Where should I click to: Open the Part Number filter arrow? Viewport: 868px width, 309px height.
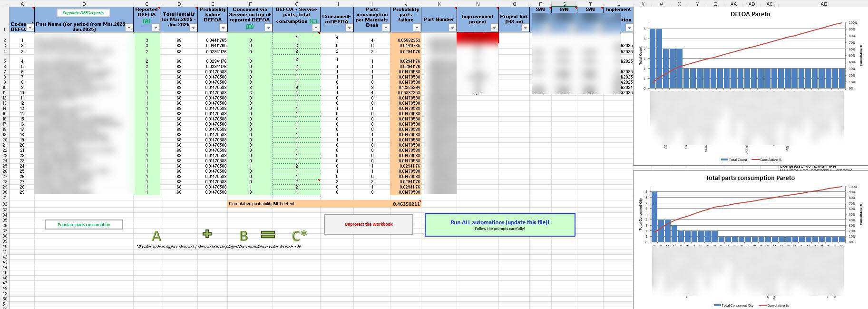coord(452,28)
